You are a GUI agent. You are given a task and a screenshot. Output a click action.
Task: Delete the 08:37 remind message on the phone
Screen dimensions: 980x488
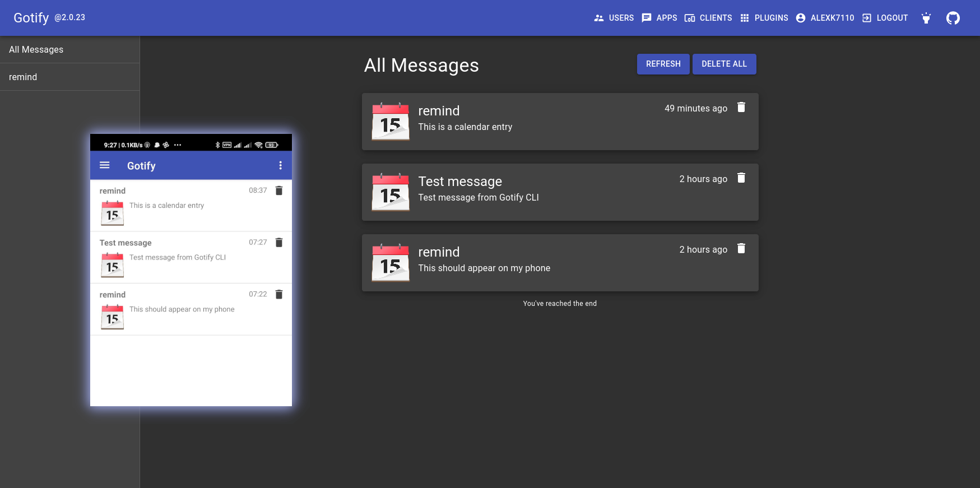pos(279,190)
